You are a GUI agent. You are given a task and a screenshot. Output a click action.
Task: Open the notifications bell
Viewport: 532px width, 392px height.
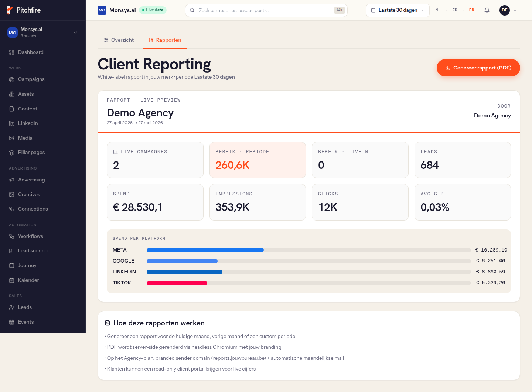click(x=487, y=10)
